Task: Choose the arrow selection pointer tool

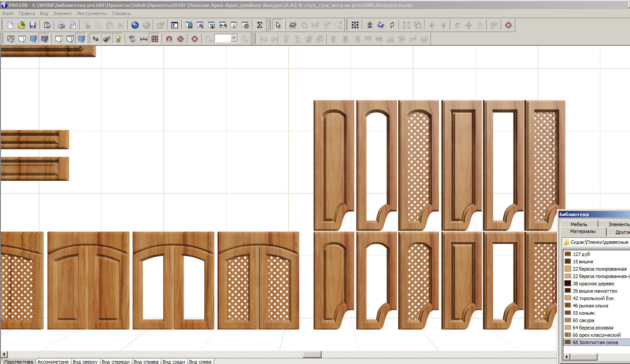Action: 278,25
